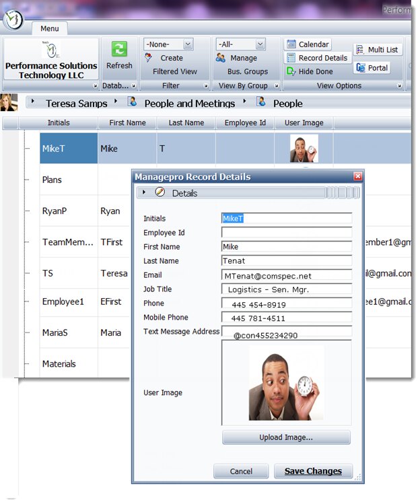
Task: Click the People and Meetings breadcrumb icon
Action: 132,102
